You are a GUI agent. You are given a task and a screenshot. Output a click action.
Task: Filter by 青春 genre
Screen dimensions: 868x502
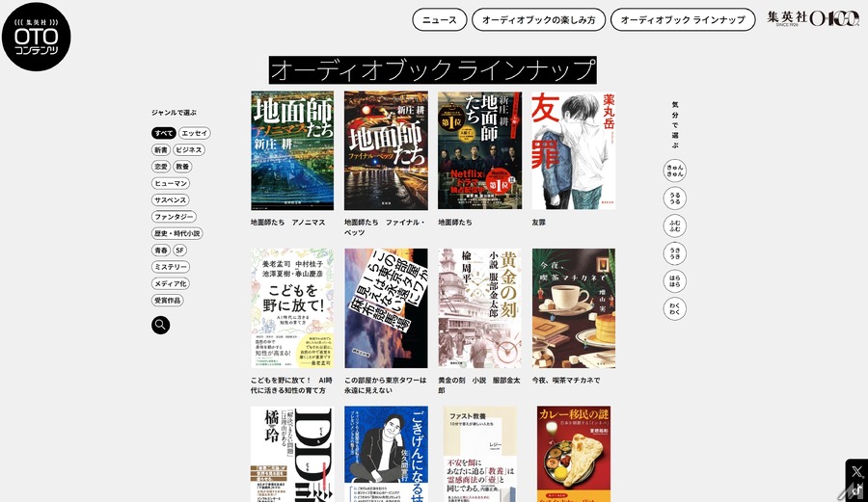tap(161, 251)
